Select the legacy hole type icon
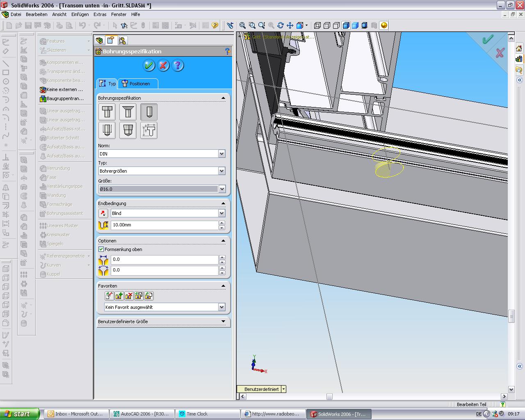The width and height of the screenshot is (525, 420). 149,130
